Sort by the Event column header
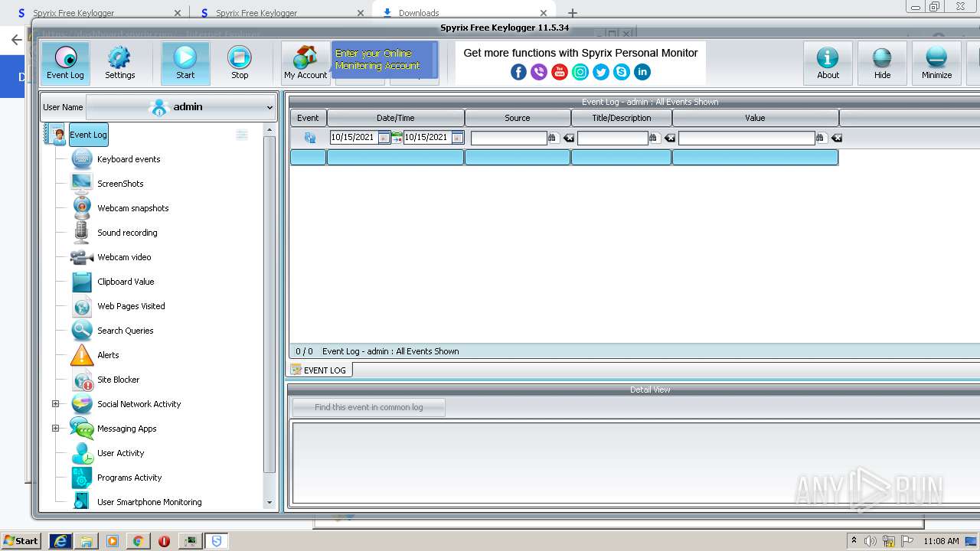The image size is (980, 551). (x=308, y=118)
